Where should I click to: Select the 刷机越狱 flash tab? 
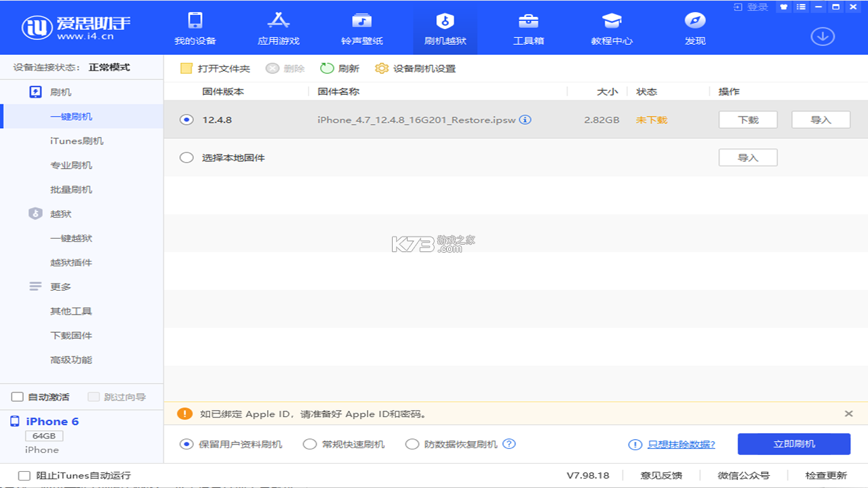tap(446, 28)
